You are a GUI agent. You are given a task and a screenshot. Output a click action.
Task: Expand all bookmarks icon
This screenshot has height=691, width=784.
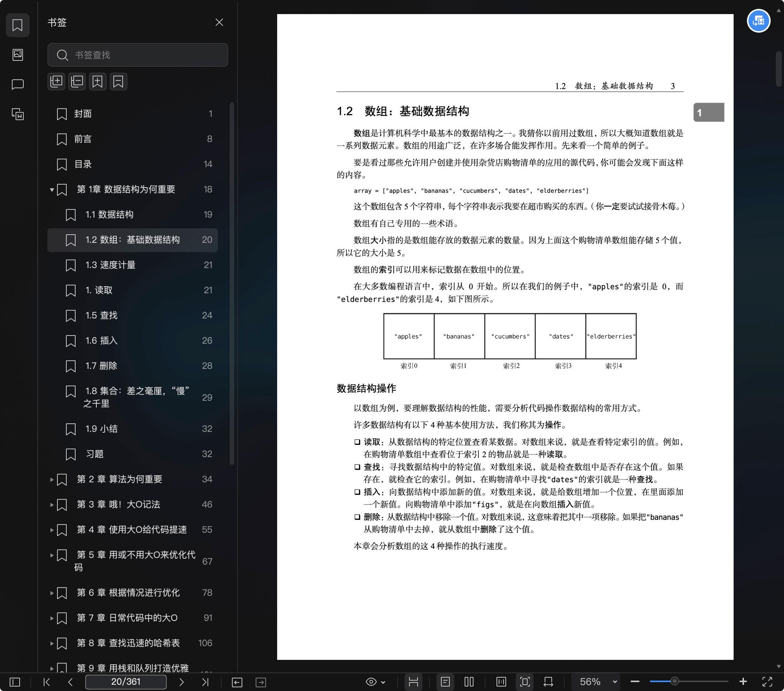56,81
